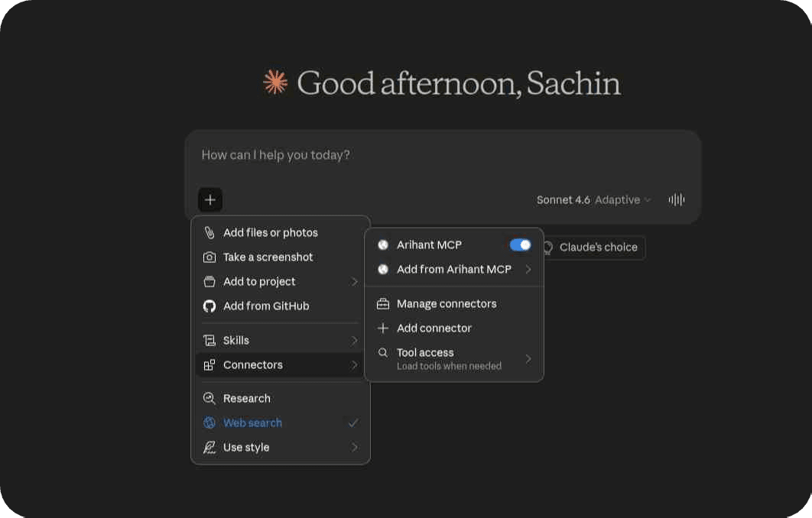The height and width of the screenshot is (518, 812).
Task: Click the Connectors blocks icon
Action: point(209,365)
